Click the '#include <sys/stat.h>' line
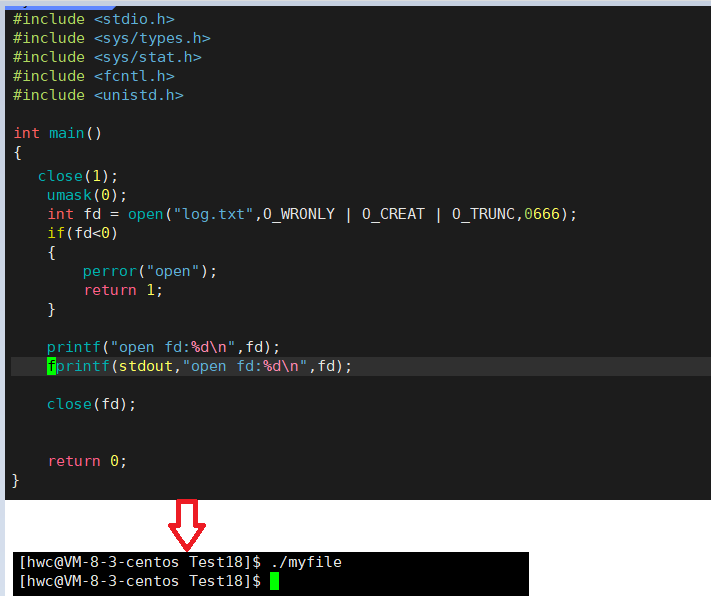 click(107, 57)
